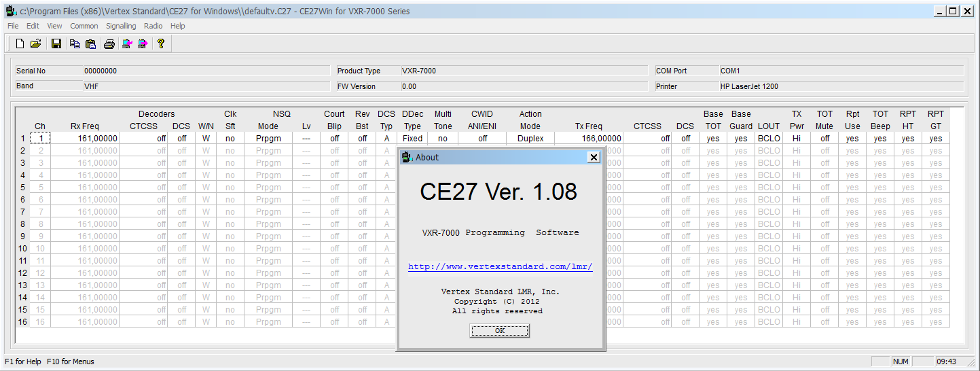Image resolution: width=980 pixels, height=371 pixels.
Task: Click the Rx Freq column header
Action: [x=85, y=126]
